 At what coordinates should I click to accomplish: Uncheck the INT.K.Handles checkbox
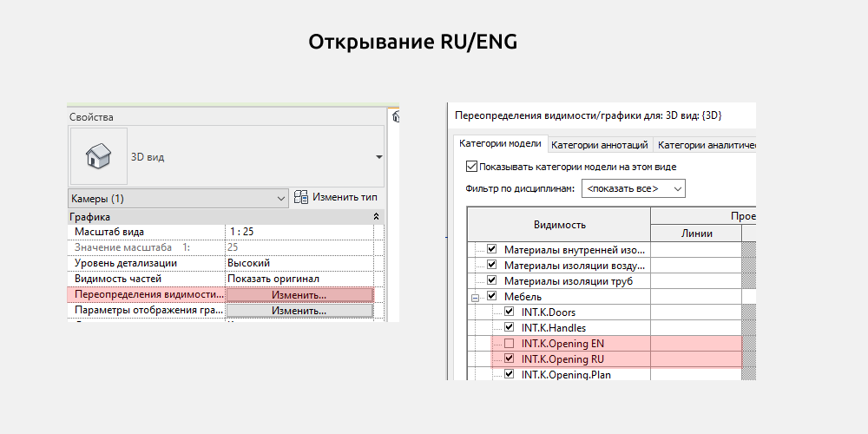coord(510,328)
